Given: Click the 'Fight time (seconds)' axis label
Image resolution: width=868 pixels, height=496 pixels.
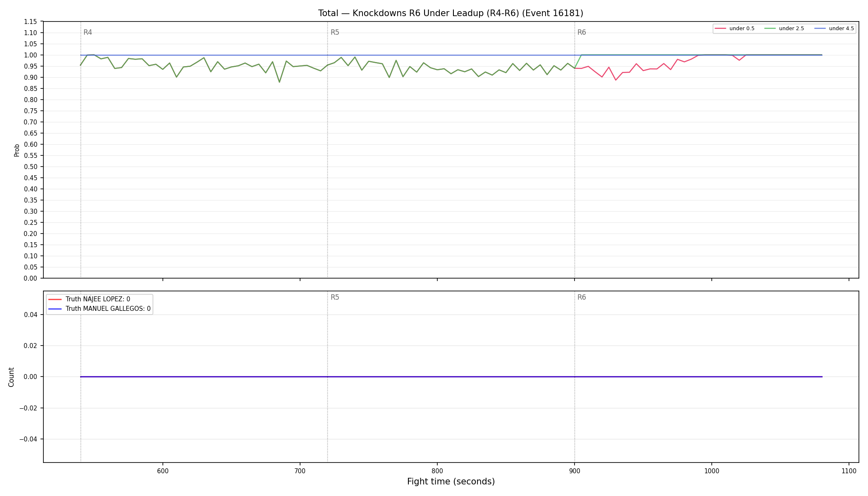Looking at the screenshot, I should (x=451, y=482).
